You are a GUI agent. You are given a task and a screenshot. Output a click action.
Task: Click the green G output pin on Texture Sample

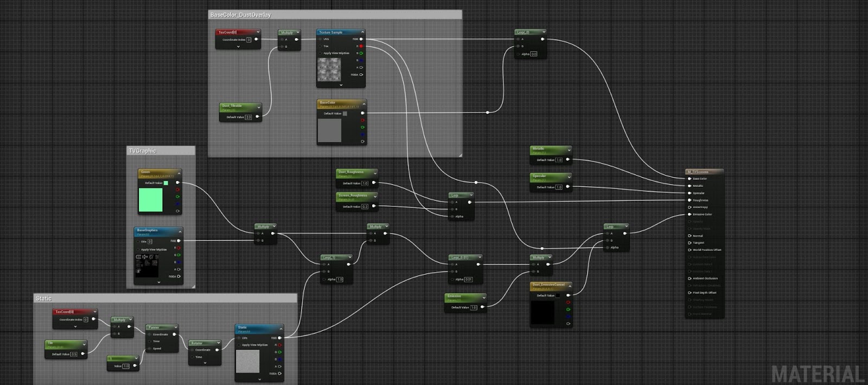[x=361, y=53]
